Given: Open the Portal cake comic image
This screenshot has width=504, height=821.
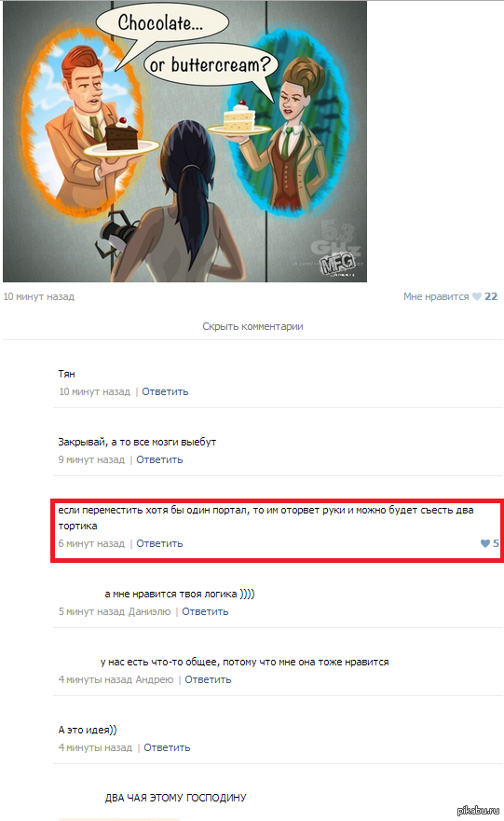Looking at the screenshot, I should point(184,142).
